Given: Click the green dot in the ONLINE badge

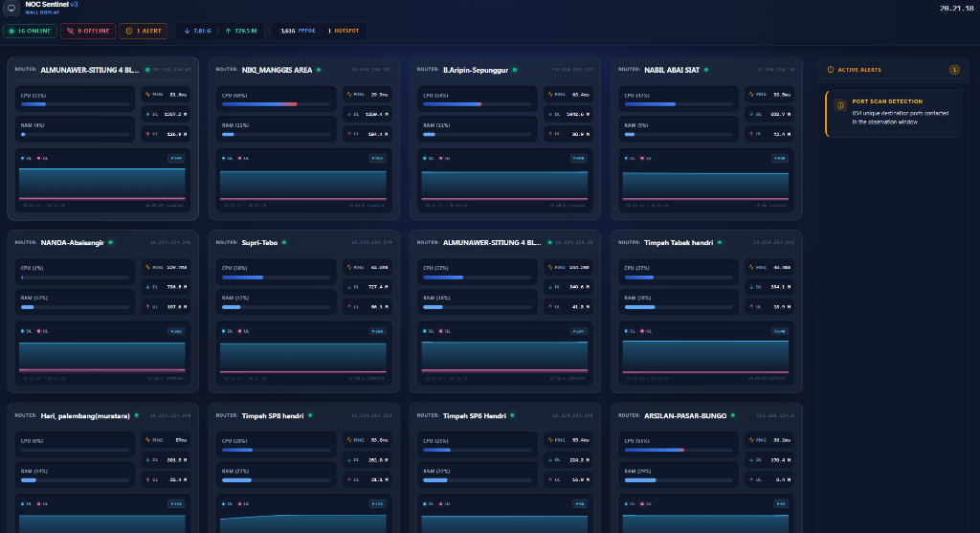Looking at the screenshot, I should pos(11,31).
